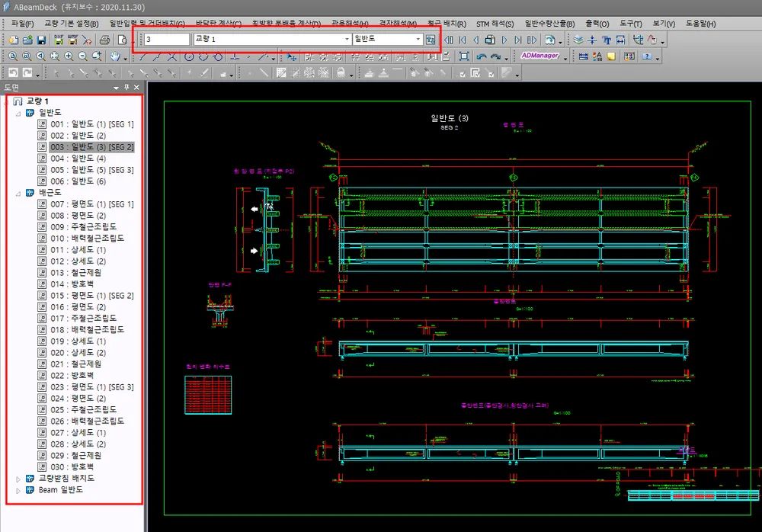Image resolution: width=762 pixels, height=532 pixels.
Task: Click the dimension style icon
Action: pyautogui.click(x=620, y=40)
